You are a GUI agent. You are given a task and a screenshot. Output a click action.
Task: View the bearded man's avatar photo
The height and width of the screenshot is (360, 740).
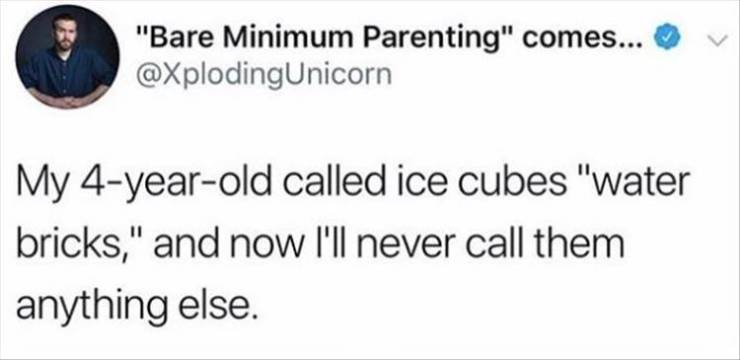pos(67,57)
